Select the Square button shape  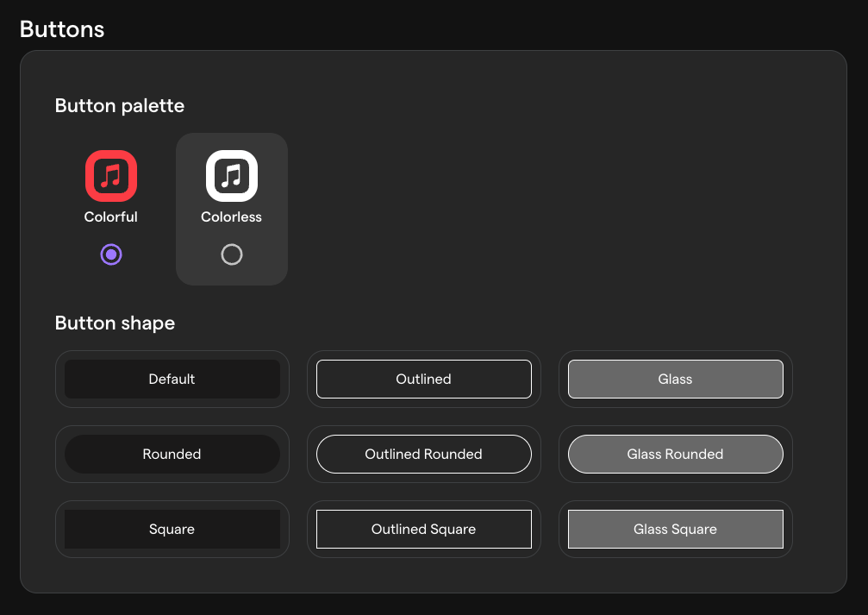pos(172,529)
